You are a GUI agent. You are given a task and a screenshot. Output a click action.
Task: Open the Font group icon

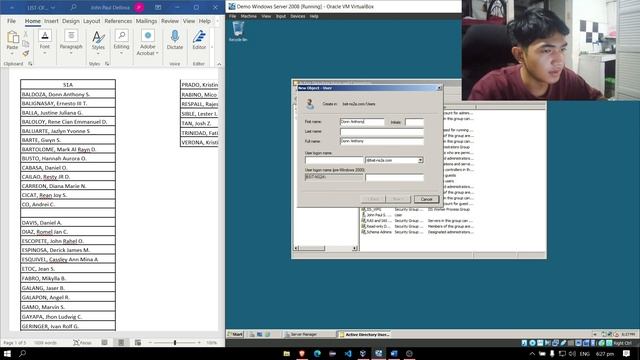[45, 36]
